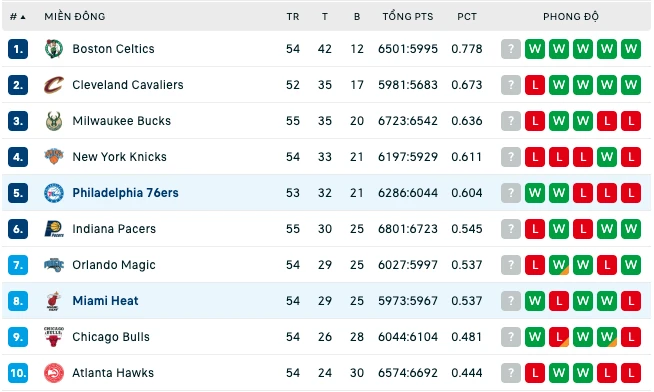Viewport: 654px width, 392px height.
Task: Click the Milwaukee Bucks deer logo
Action: pos(54,121)
